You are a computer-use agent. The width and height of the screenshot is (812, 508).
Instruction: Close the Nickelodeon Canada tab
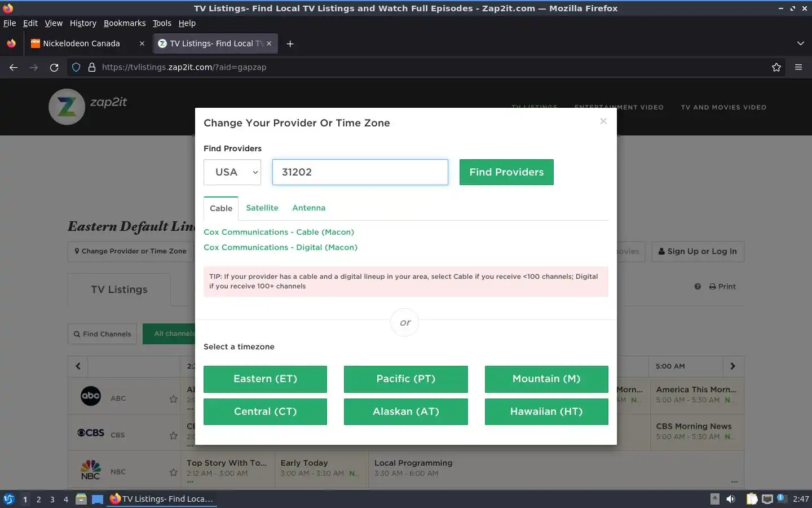pyautogui.click(x=142, y=43)
